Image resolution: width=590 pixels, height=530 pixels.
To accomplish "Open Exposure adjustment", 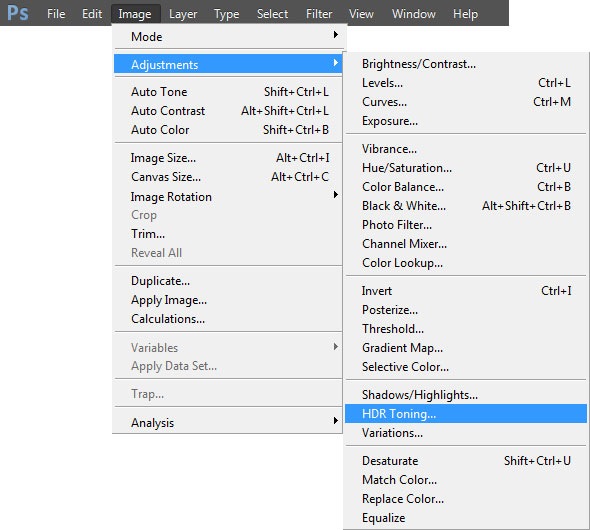I will pos(466,121).
